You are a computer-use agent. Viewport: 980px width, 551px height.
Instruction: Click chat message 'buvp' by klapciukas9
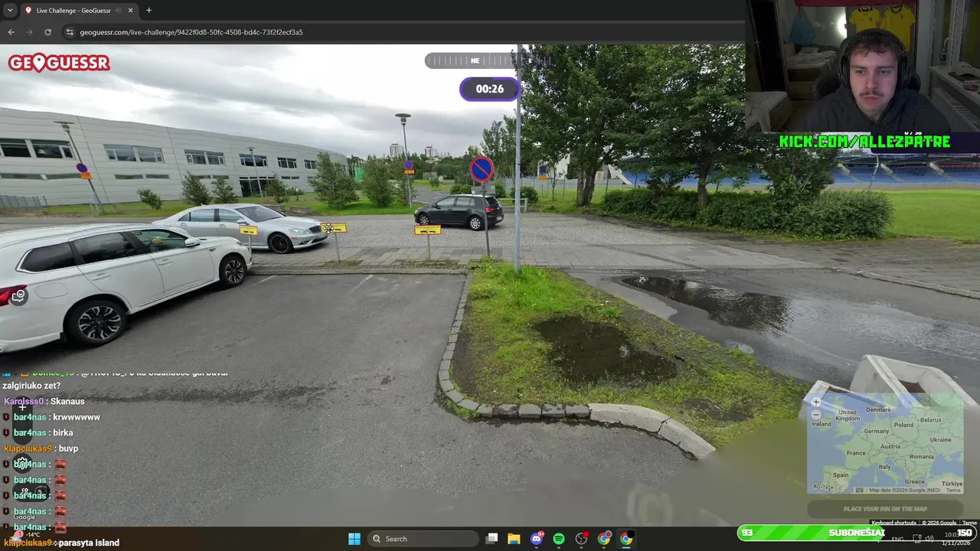[x=68, y=448]
